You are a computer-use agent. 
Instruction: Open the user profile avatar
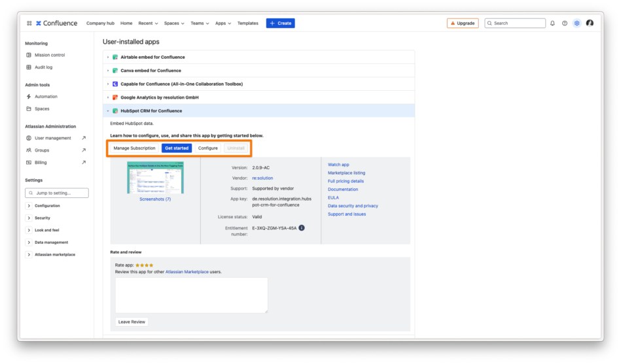point(590,23)
